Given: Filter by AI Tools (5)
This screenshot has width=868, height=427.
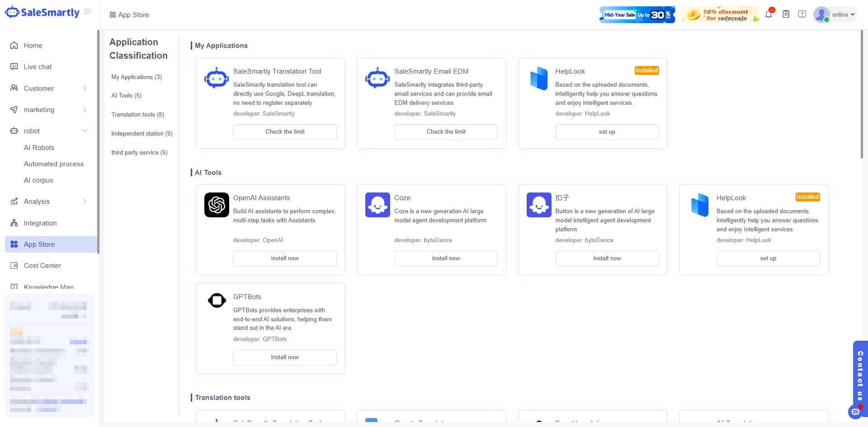Looking at the screenshot, I should 127,96.
